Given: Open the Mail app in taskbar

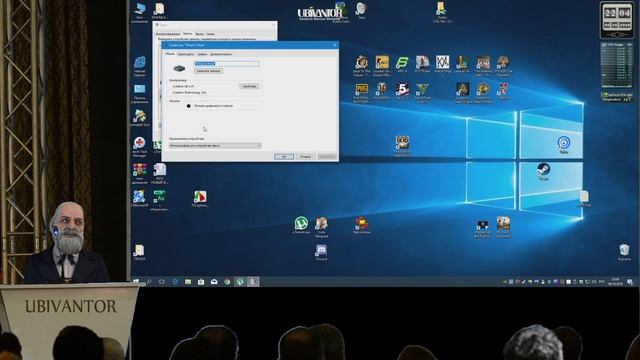Looking at the screenshot, I should point(214,282).
